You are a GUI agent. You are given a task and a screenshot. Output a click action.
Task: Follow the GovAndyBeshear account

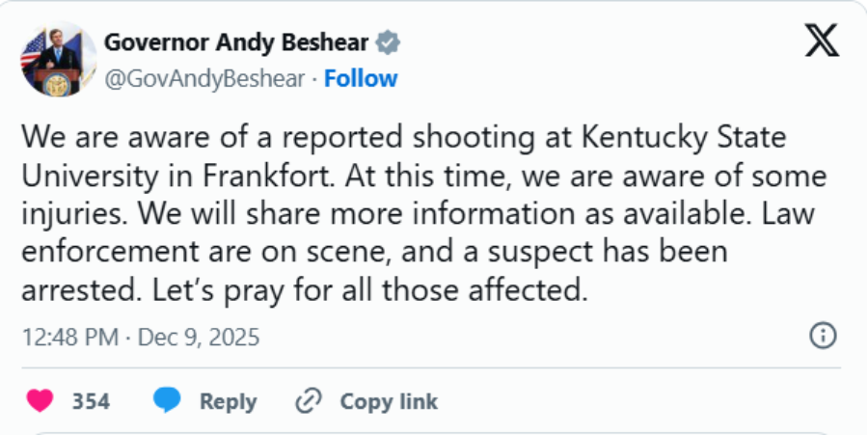[x=361, y=78]
